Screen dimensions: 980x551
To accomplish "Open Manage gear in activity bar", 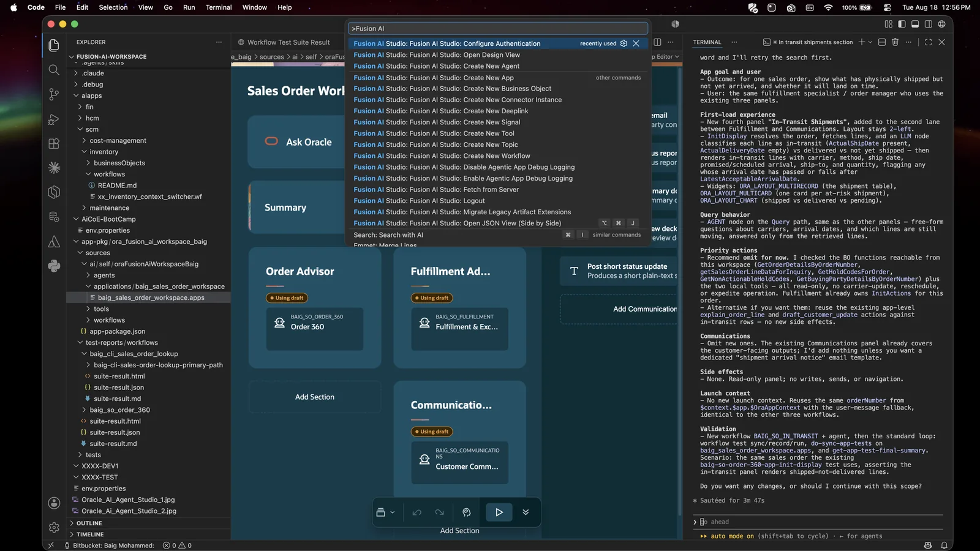I will click(54, 527).
